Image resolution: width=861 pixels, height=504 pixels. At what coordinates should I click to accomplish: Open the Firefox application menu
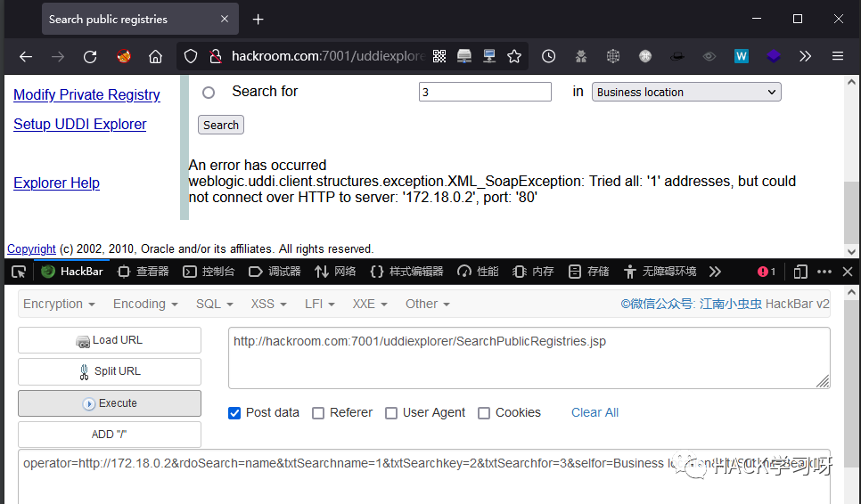click(x=838, y=56)
